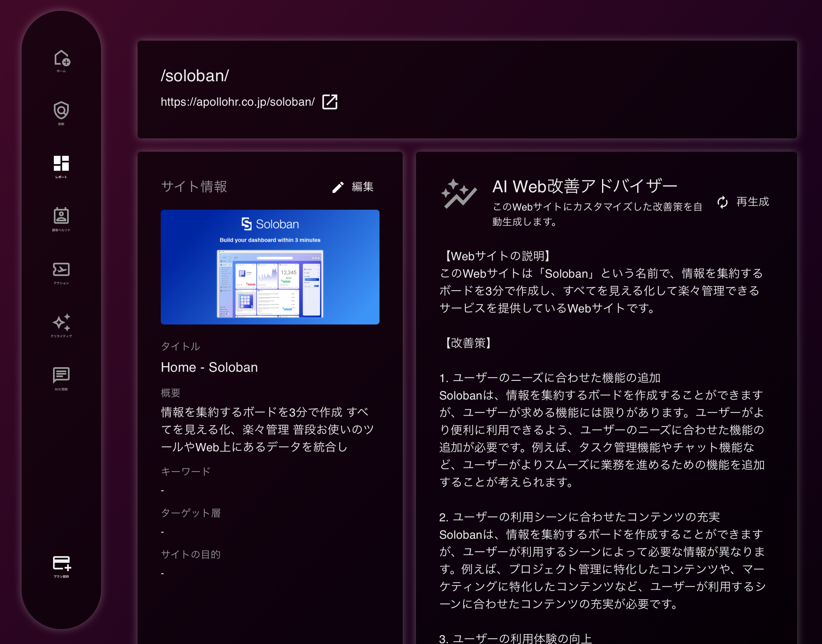
Task: Click the external link icon beside URL
Action: pos(330,102)
